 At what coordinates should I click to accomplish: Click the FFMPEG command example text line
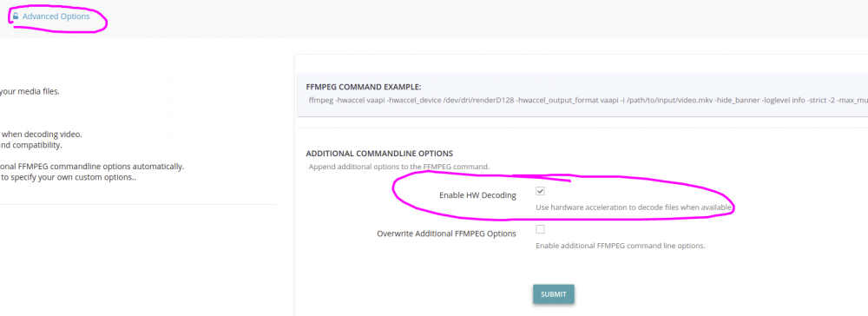point(588,101)
